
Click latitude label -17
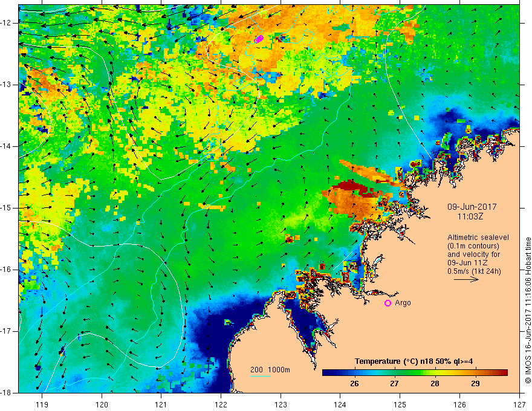[x=6, y=331]
